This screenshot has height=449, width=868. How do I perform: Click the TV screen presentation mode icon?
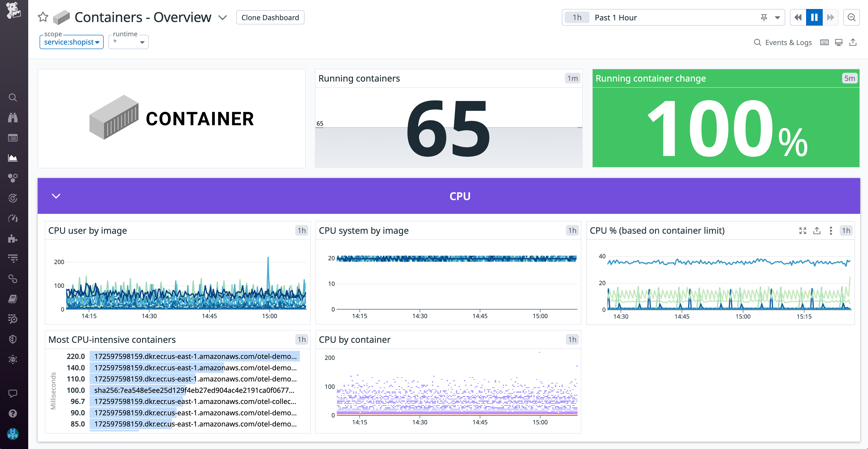point(839,42)
